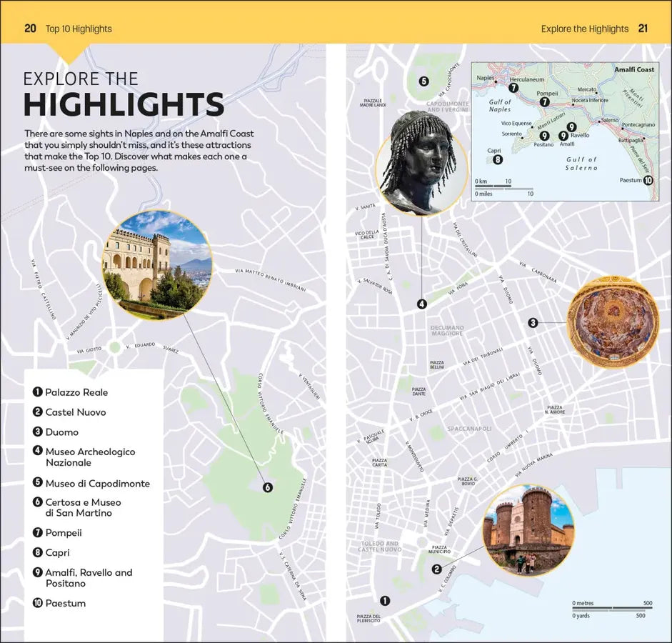Click the bronze statue head photo
Image resolution: width=672 pixels, height=643 pixels.
[422, 163]
